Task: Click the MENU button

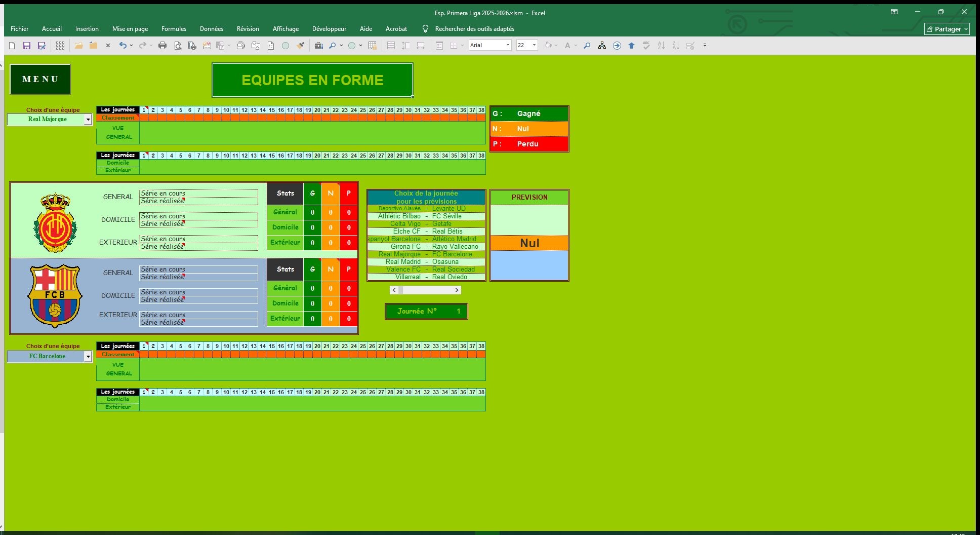Action: 40,79
